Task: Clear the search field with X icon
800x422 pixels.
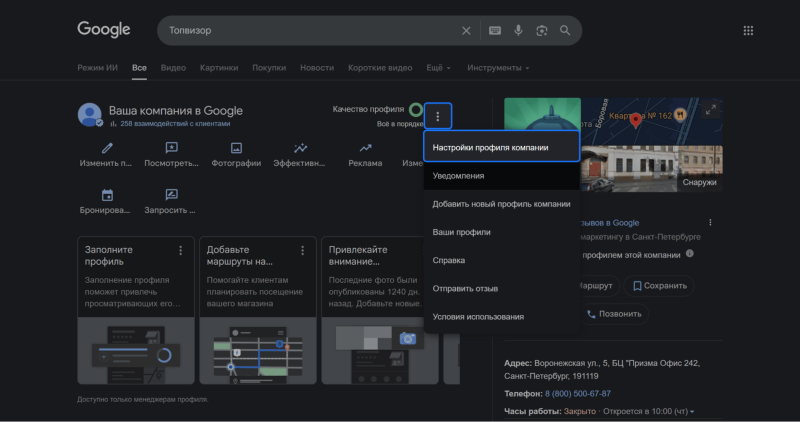Action: coord(466,31)
